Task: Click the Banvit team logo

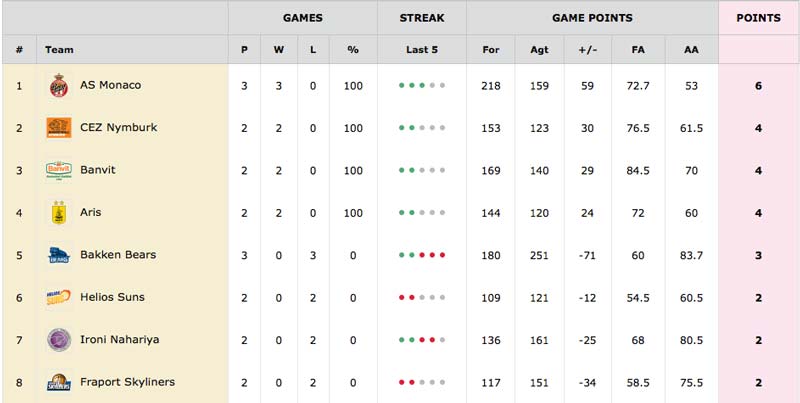Action: (x=59, y=170)
